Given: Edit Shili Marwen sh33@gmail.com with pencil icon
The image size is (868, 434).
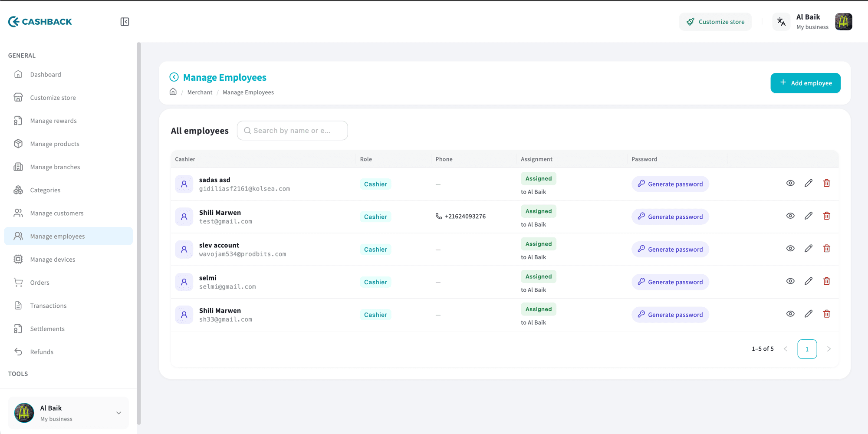Looking at the screenshot, I should pos(809,314).
